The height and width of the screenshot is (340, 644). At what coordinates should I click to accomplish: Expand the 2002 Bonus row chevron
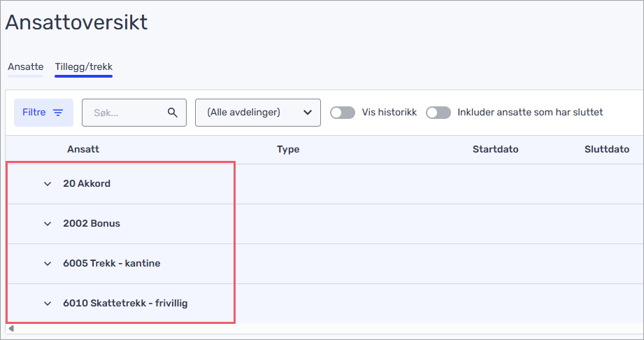click(x=48, y=224)
